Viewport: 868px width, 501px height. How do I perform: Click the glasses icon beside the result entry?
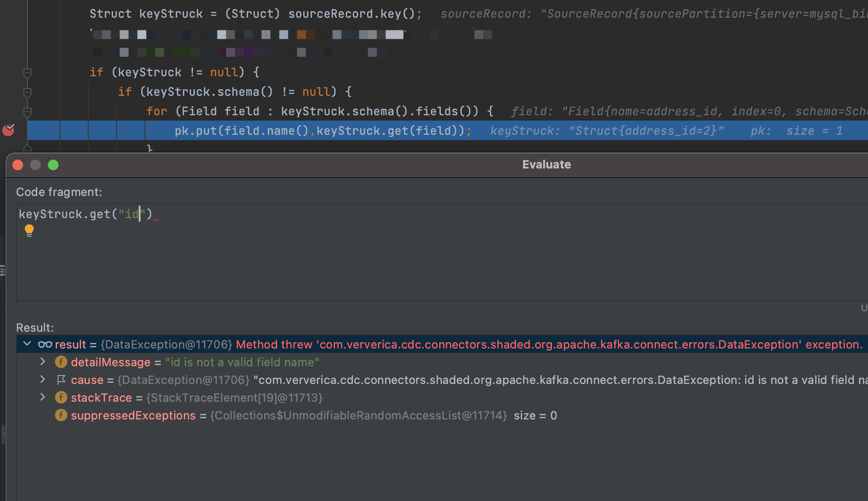(x=44, y=344)
